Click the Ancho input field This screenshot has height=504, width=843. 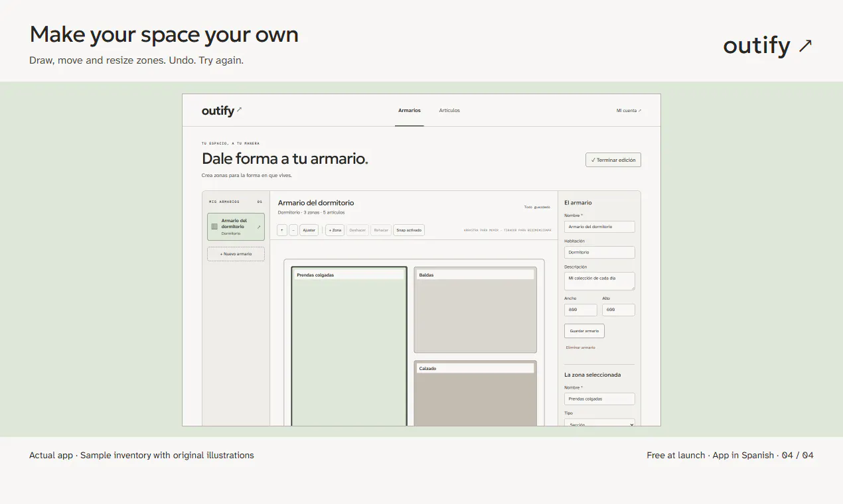(581, 310)
